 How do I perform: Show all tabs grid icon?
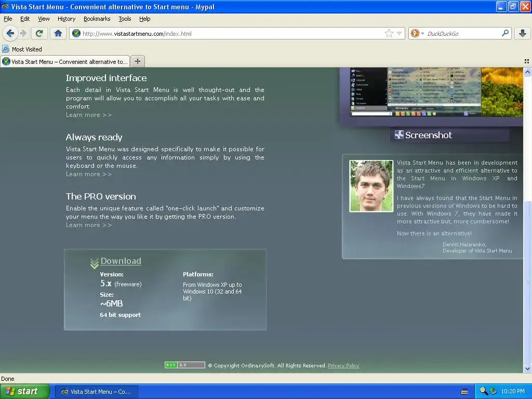pos(527,61)
